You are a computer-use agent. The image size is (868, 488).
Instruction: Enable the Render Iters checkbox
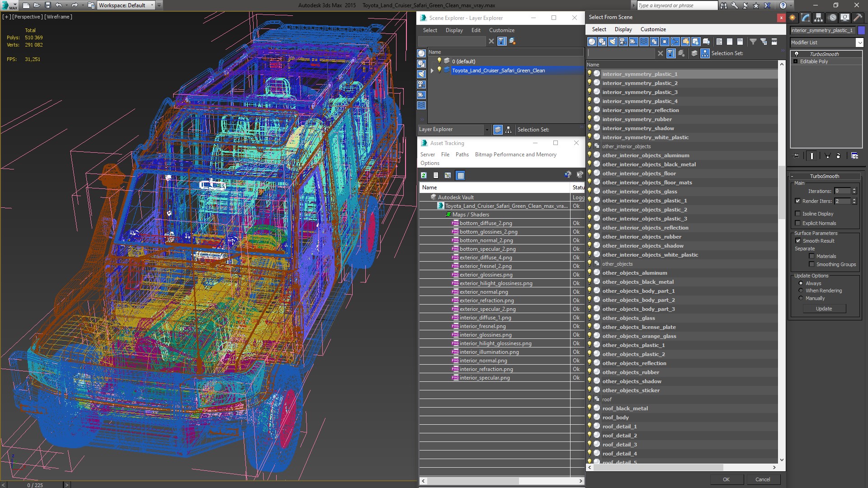point(797,201)
